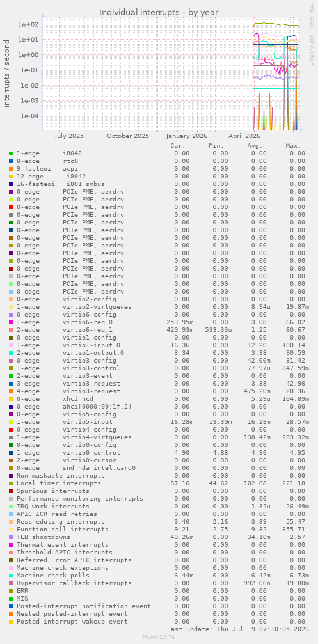Click the swatch beside Machine check polls
318x644 pixels.
(11, 576)
